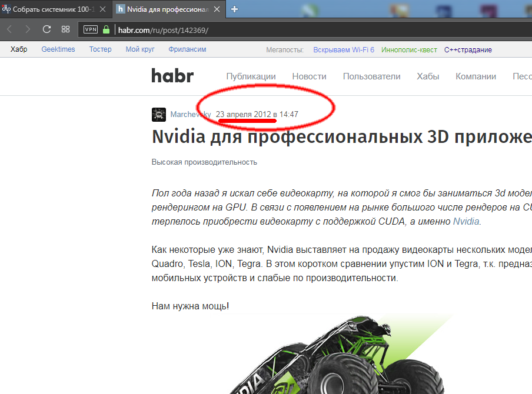Image resolution: width=532 pixels, height=394 pixels.
Task: Click the green security padlock icon
Action: point(106,29)
